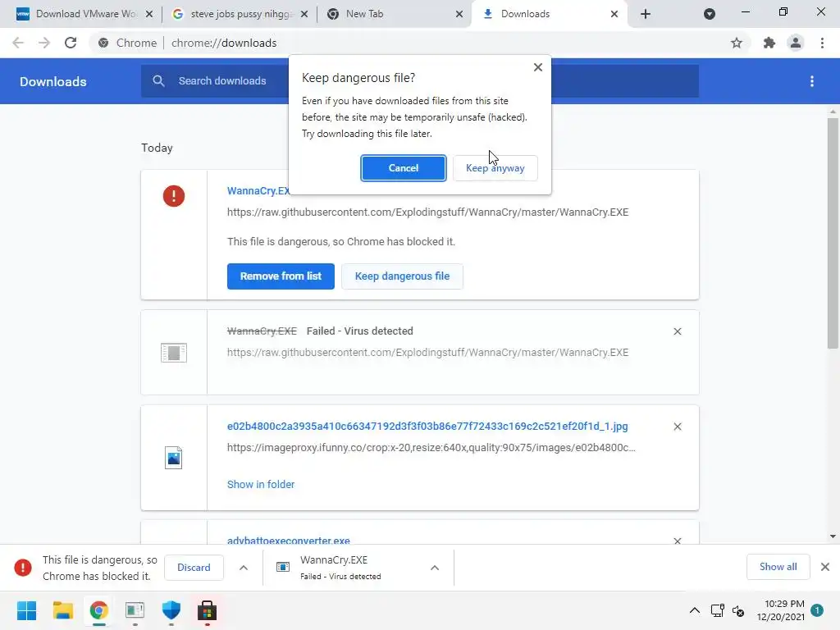Viewport: 840px width, 630px height.
Task: Open the Windows Start menu
Action: tap(26, 610)
